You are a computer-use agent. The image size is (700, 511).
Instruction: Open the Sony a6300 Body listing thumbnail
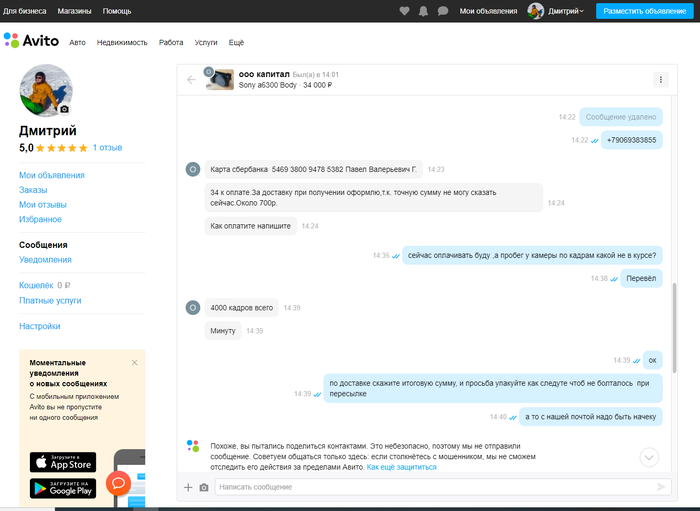click(220, 80)
